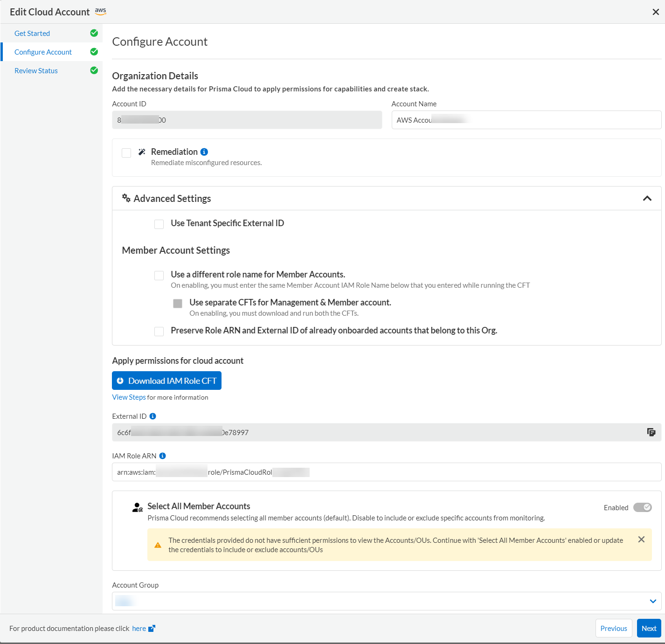This screenshot has height=644, width=665.
Task: Enable the Remediation checkbox
Action: [x=126, y=153]
